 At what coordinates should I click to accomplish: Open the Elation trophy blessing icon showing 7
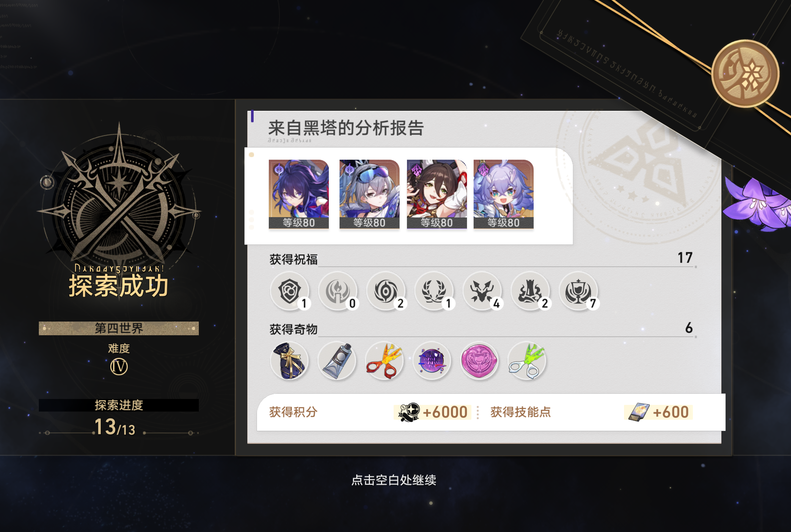click(x=579, y=291)
